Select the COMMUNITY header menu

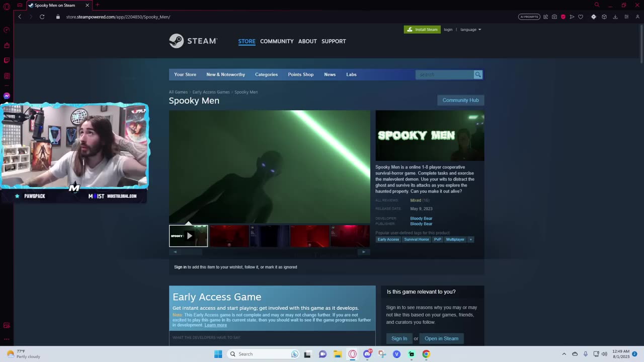coord(277,41)
